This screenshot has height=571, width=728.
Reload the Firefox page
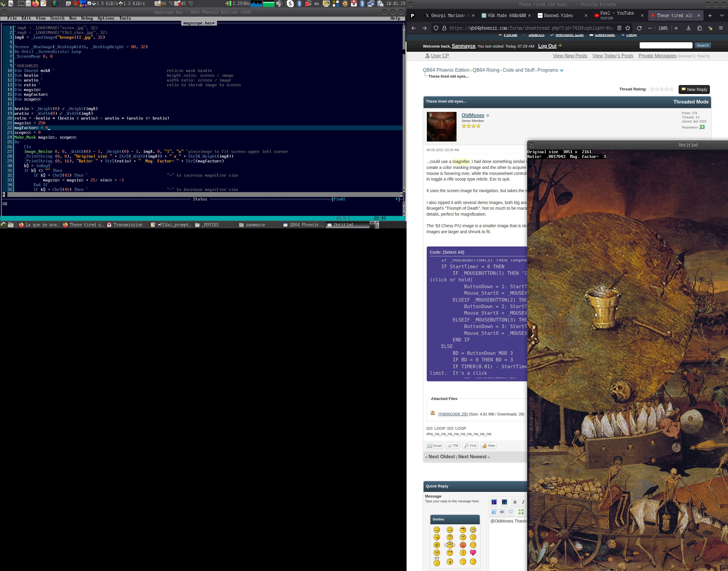pyautogui.click(x=639, y=29)
